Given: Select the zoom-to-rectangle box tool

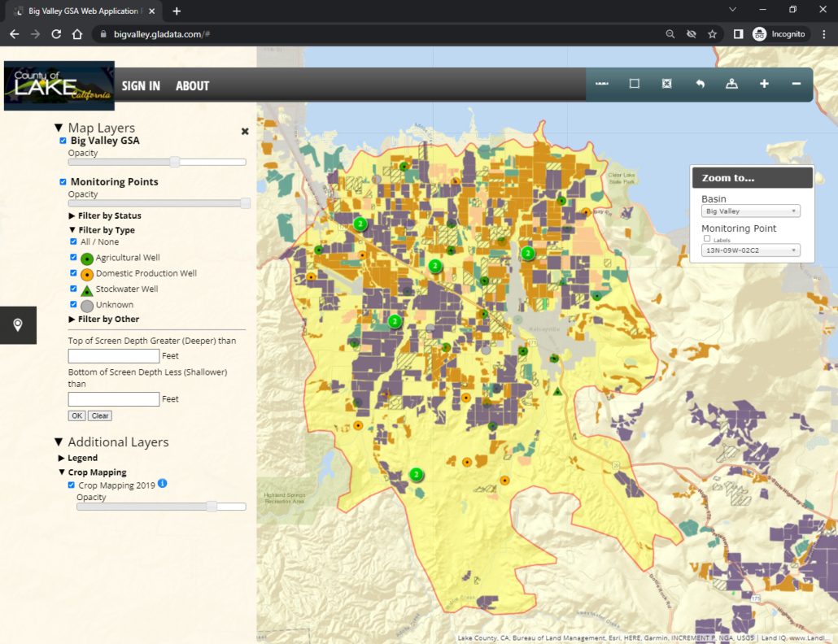Looking at the screenshot, I should click(x=635, y=84).
